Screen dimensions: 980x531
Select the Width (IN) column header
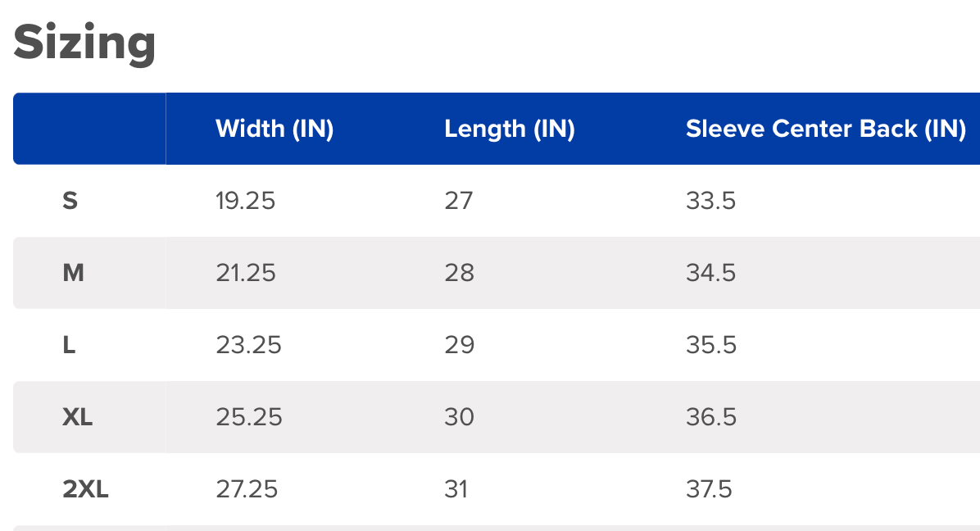tap(274, 129)
